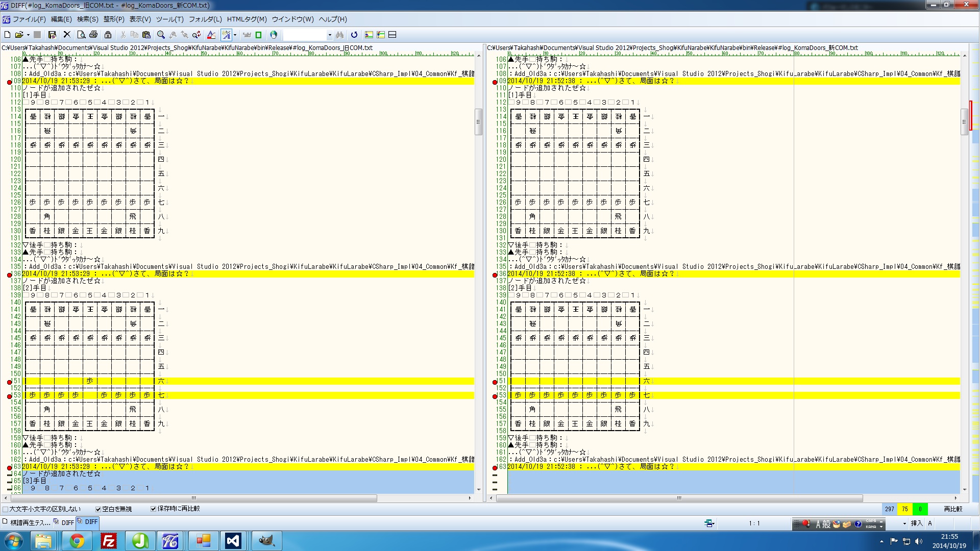Click the 再比較 button
The height and width of the screenshot is (551, 980).
(x=952, y=509)
